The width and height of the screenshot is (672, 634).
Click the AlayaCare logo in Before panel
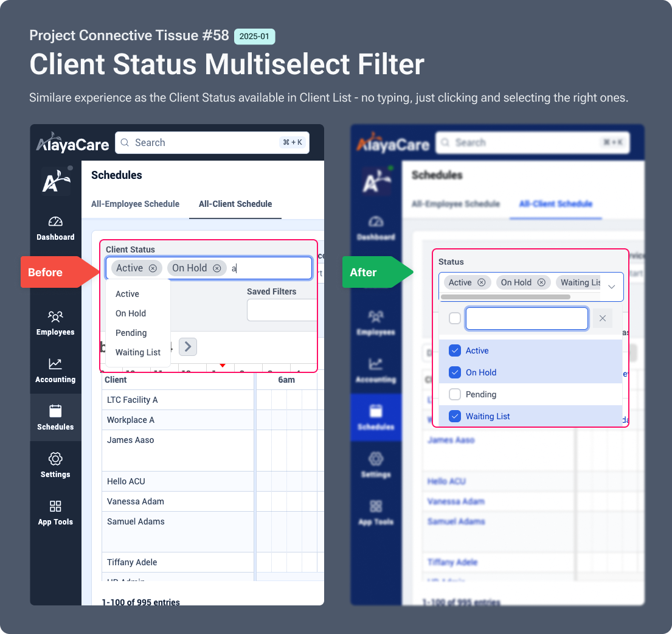click(72, 143)
